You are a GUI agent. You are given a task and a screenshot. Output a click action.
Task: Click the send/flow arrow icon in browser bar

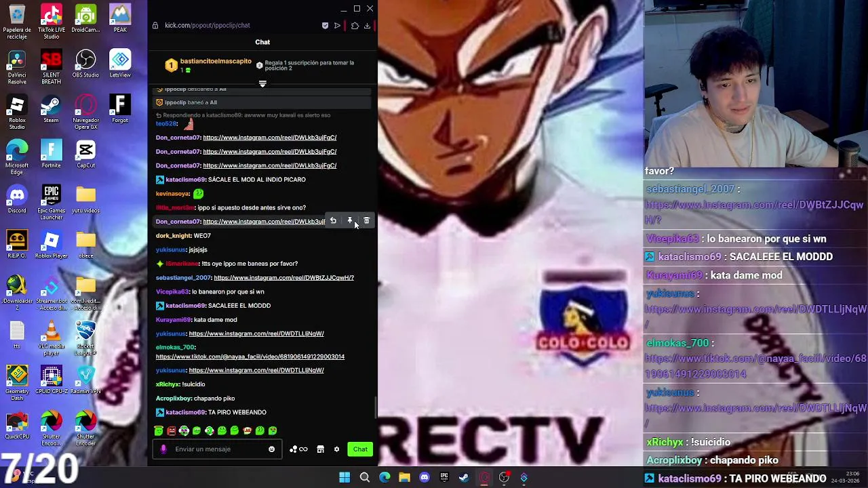click(337, 26)
